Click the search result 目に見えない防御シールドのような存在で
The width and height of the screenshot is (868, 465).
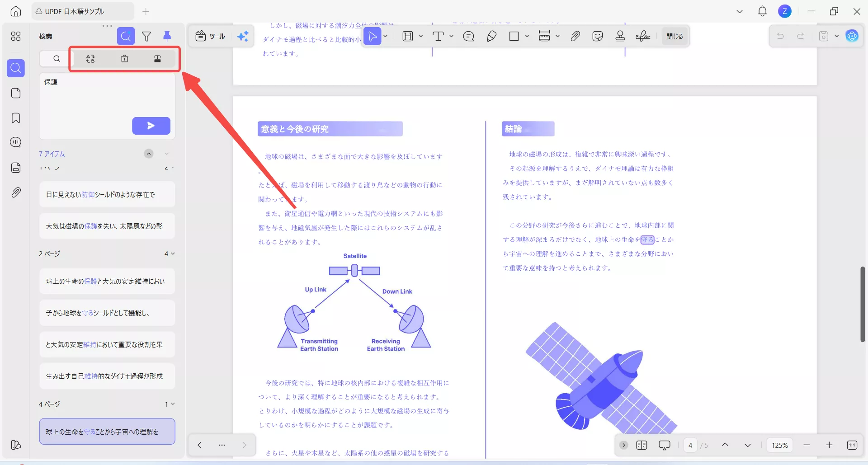pos(107,194)
